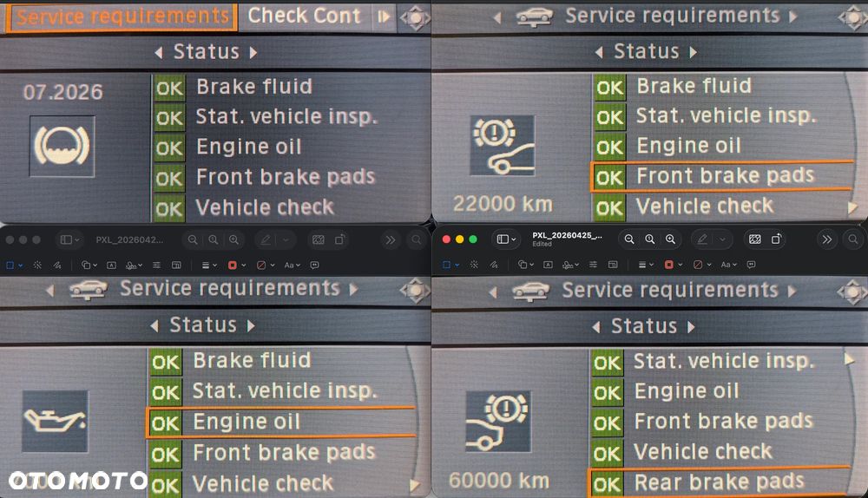Add a speech bubble note in Edited window

click(751, 265)
